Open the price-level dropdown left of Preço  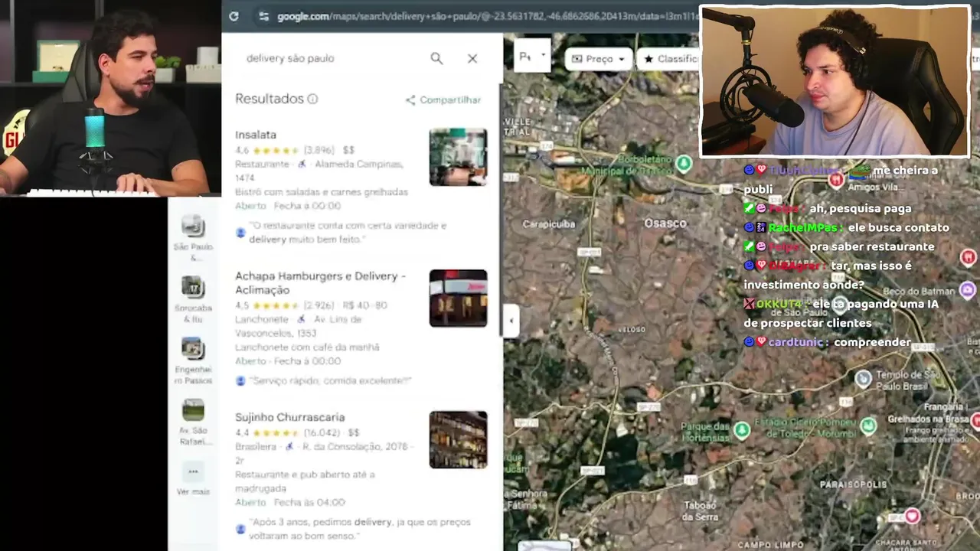coord(532,56)
